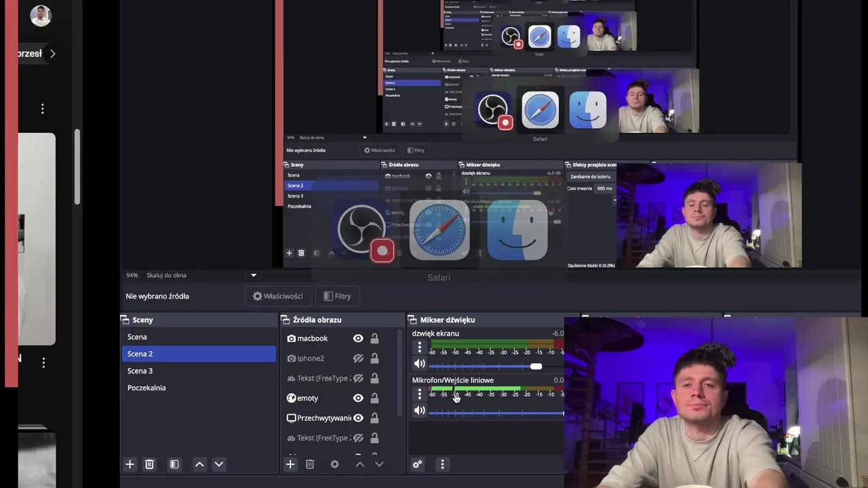The width and height of the screenshot is (868, 488).
Task: Open lower three-dot menu in browser sidebar
Action: (x=43, y=363)
